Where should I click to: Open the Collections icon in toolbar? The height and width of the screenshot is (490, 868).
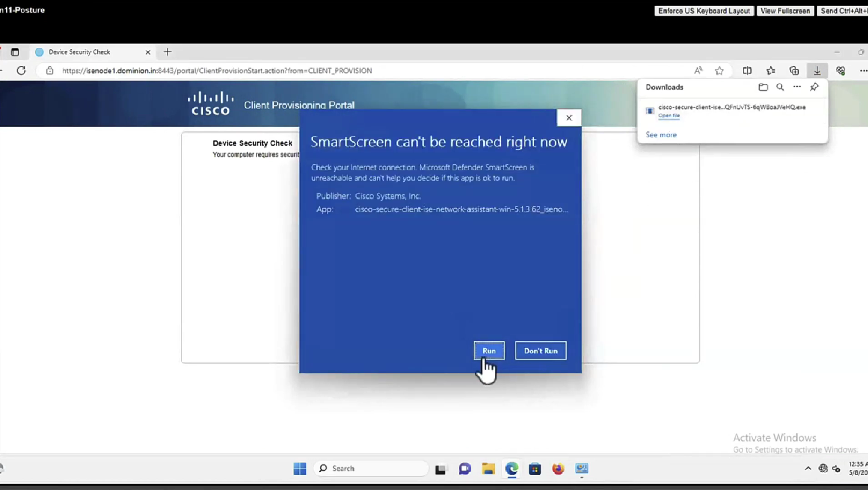794,71
